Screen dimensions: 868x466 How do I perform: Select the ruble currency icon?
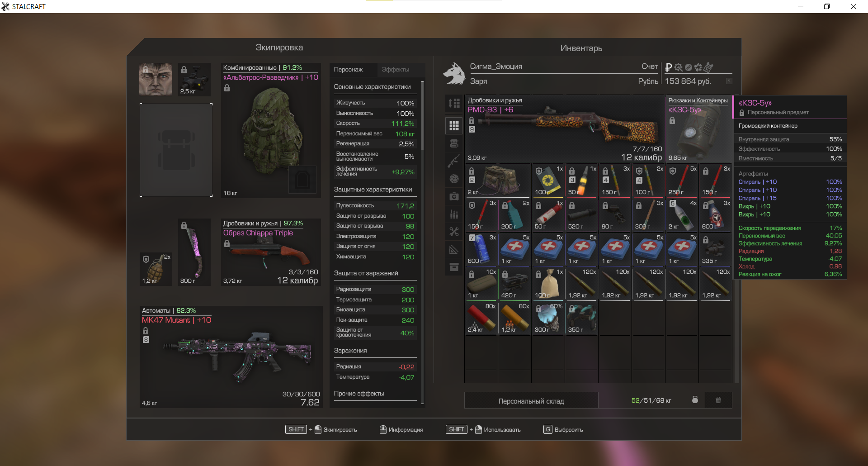click(x=668, y=67)
